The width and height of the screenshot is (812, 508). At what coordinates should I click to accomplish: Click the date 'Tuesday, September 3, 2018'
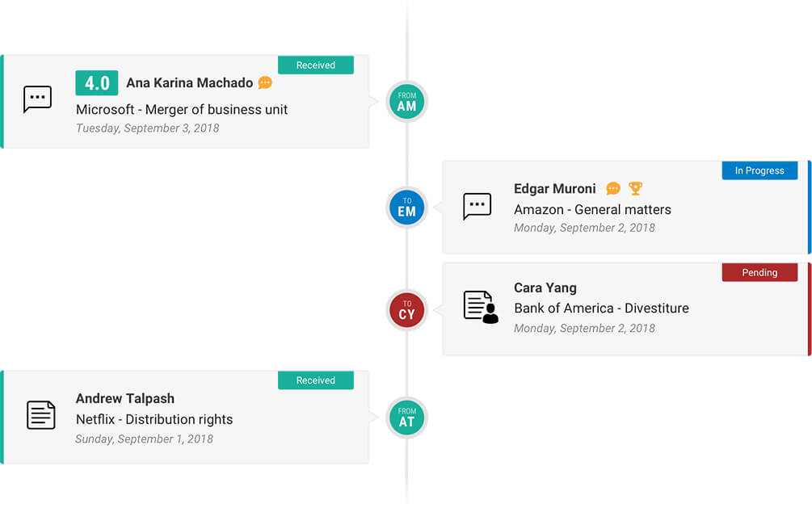tap(148, 128)
